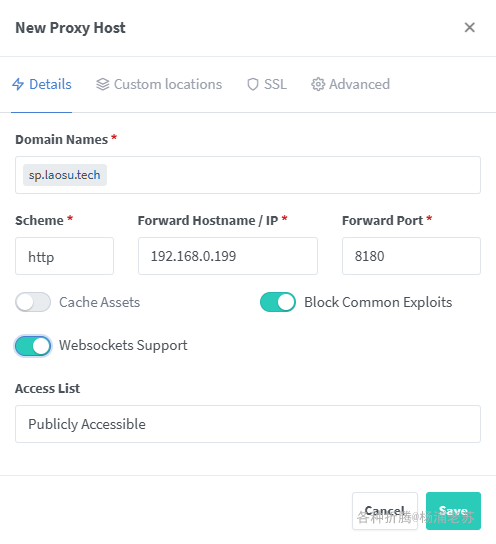Image resolution: width=496 pixels, height=544 pixels.
Task: Close the New Proxy Host dialog
Action: click(470, 27)
